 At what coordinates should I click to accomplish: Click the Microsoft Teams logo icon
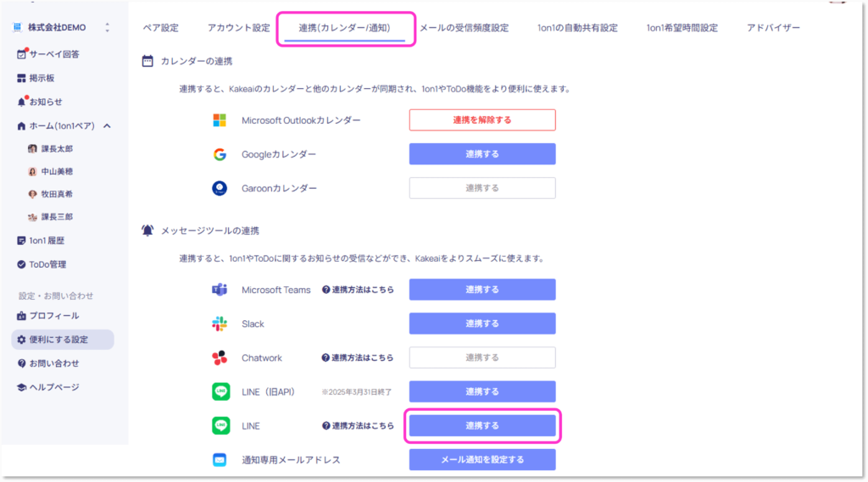coord(220,290)
